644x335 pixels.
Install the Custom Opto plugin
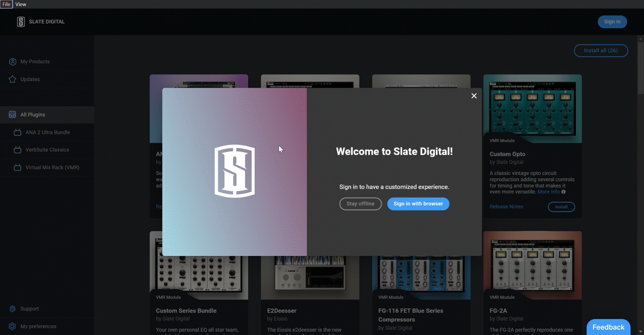coord(561,207)
